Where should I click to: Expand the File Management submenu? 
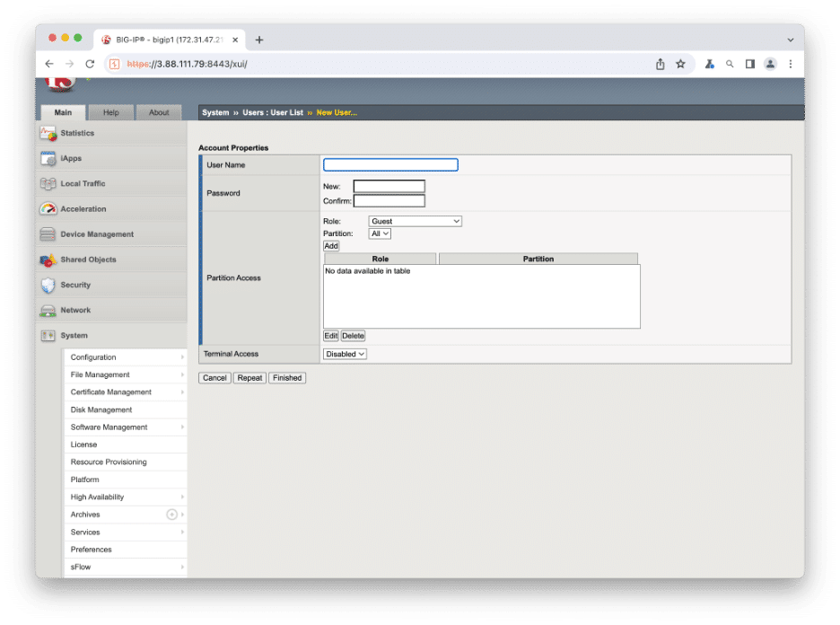click(x=182, y=374)
